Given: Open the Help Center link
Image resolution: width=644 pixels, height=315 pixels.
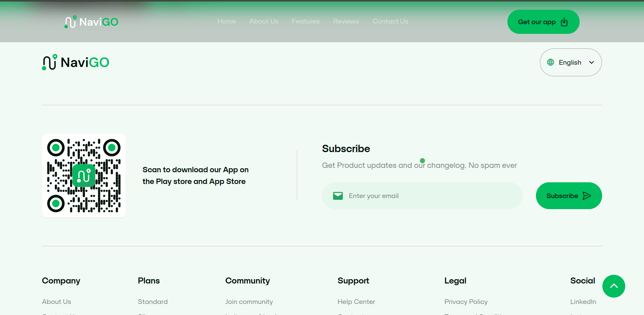Looking at the screenshot, I should point(356,302).
